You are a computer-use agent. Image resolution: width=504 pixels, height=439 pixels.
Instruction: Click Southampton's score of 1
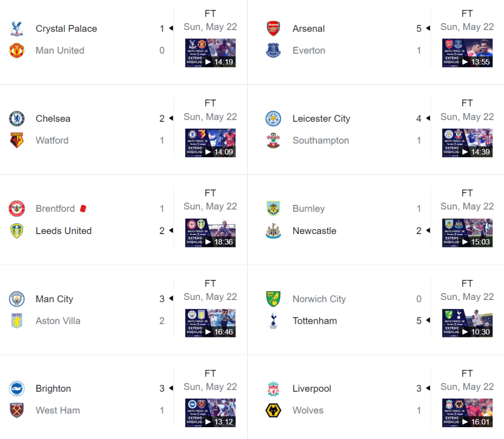(x=419, y=140)
